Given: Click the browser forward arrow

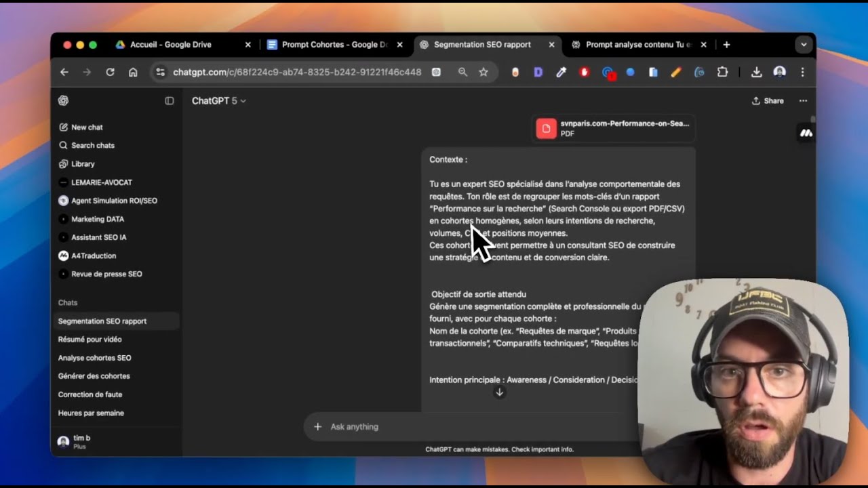Looking at the screenshot, I should tap(87, 72).
